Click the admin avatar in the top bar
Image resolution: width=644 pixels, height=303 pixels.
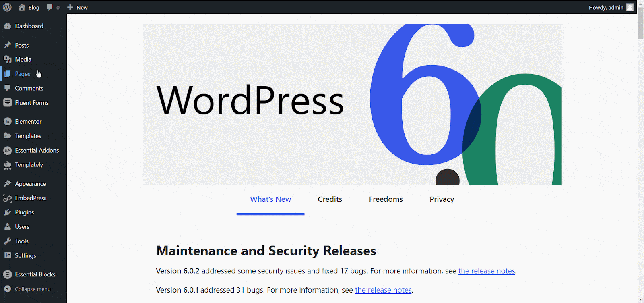[630, 7]
